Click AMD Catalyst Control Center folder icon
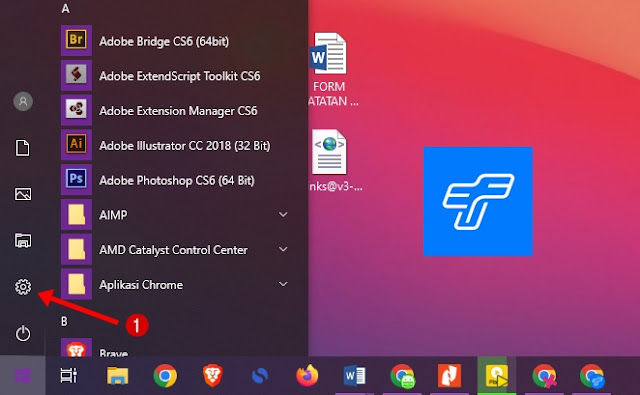640x395 pixels. coord(76,249)
